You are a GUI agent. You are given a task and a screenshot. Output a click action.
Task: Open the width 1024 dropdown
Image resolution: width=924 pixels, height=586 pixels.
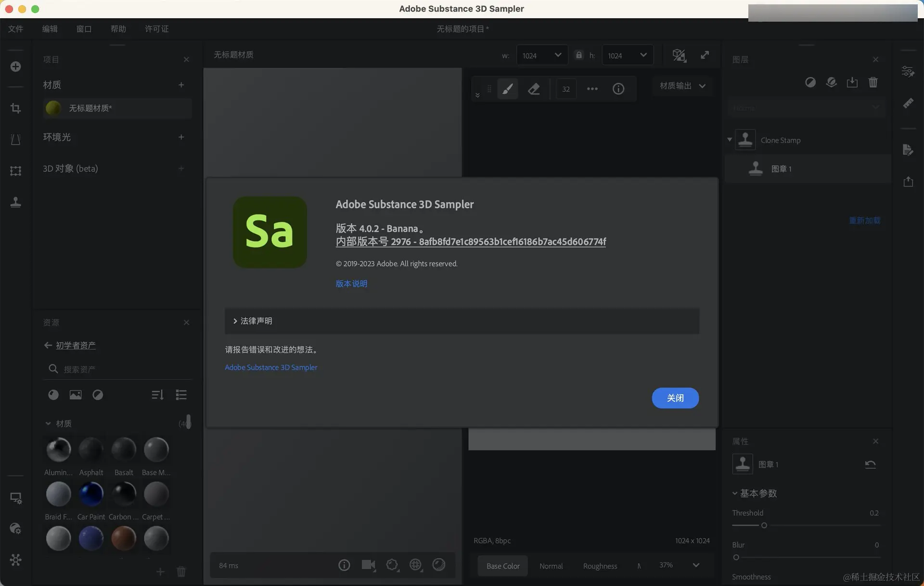542,55
